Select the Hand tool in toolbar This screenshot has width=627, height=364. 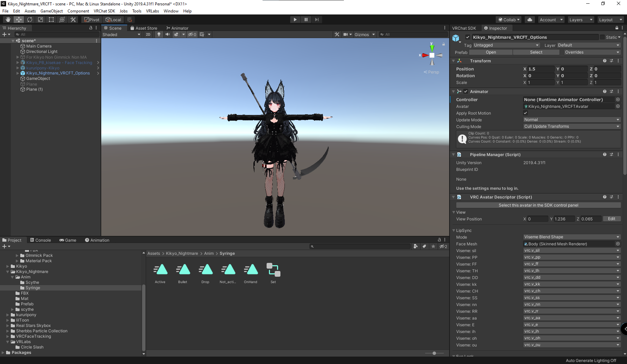point(8,20)
